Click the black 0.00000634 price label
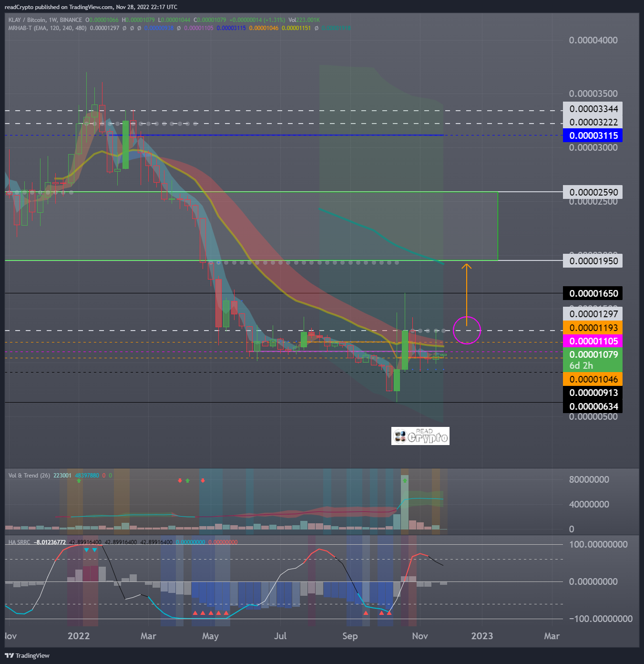This screenshot has width=644, height=664. point(593,406)
